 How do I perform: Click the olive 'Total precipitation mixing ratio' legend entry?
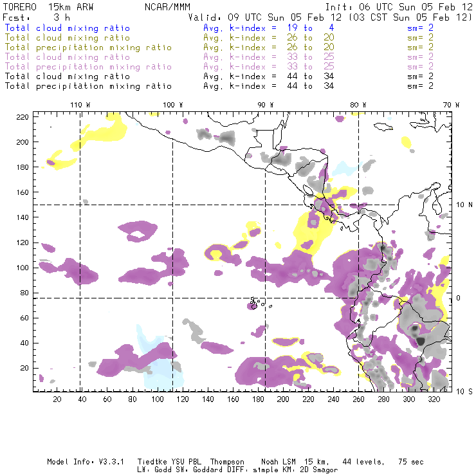tap(88, 48)
